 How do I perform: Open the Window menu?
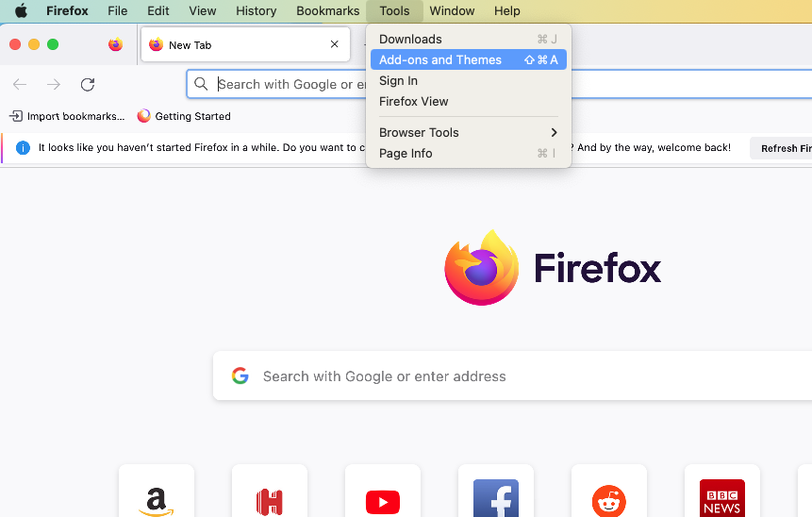click(x=452, y=11)
